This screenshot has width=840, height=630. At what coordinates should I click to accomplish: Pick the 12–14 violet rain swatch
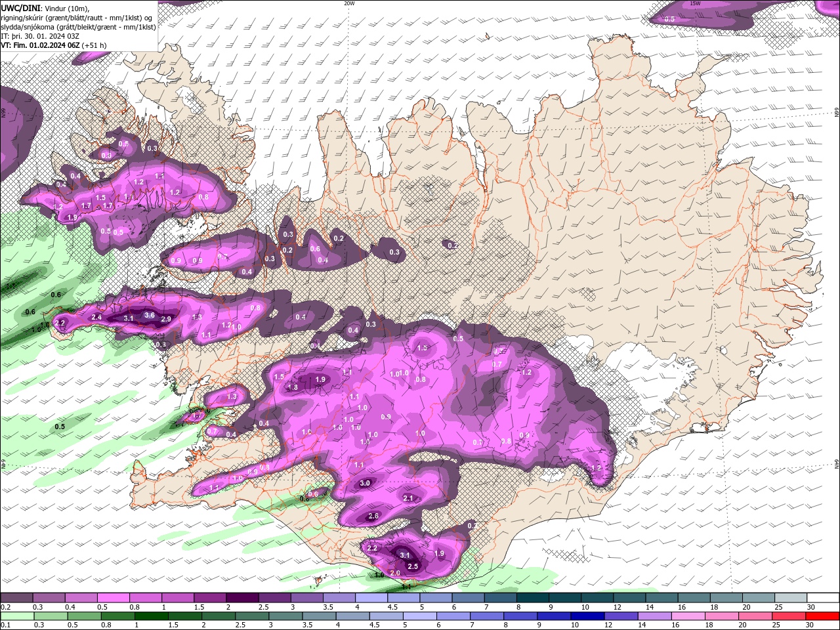tap(621, 616)
